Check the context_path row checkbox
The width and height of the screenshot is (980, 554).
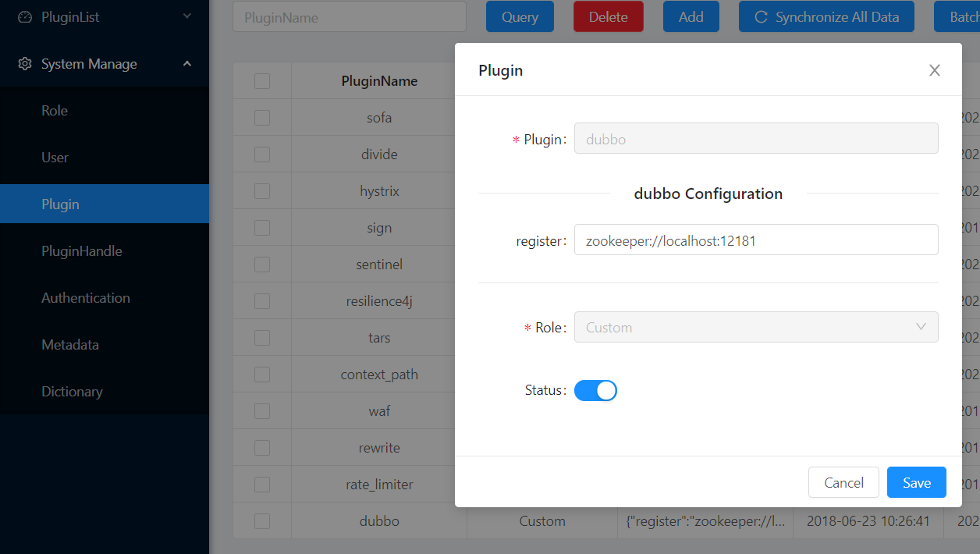pyautogui.click(x=262, y=375)
